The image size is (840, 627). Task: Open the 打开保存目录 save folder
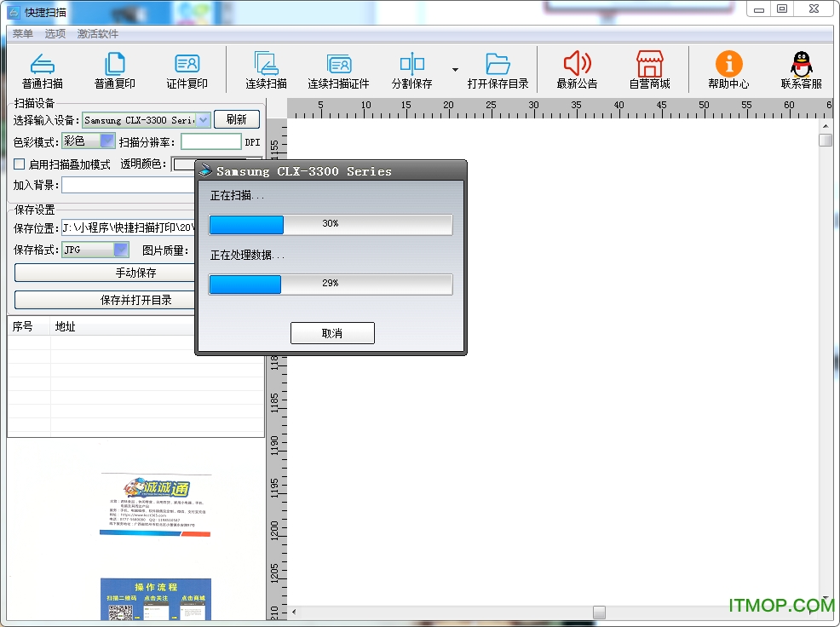(x=498, y=71)
